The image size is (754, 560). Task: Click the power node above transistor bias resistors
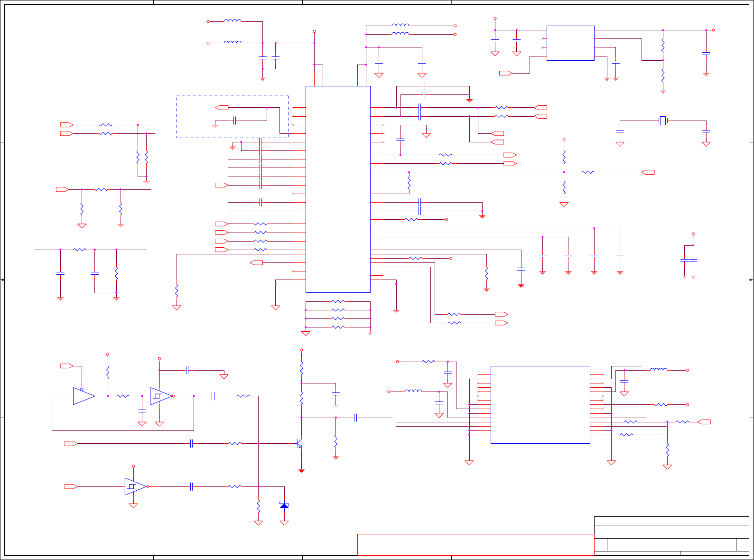[x=301, y=350]
